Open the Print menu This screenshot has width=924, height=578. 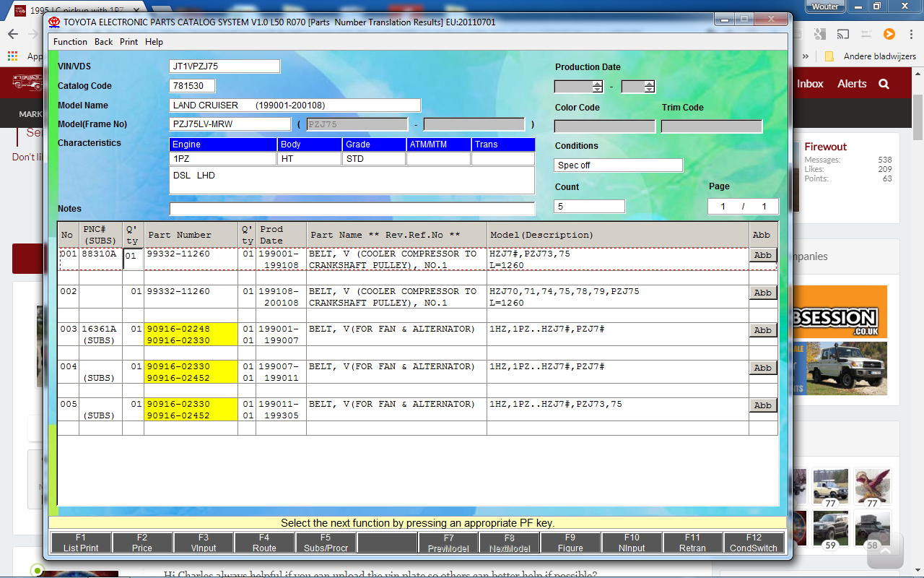(x=129, y=42)
